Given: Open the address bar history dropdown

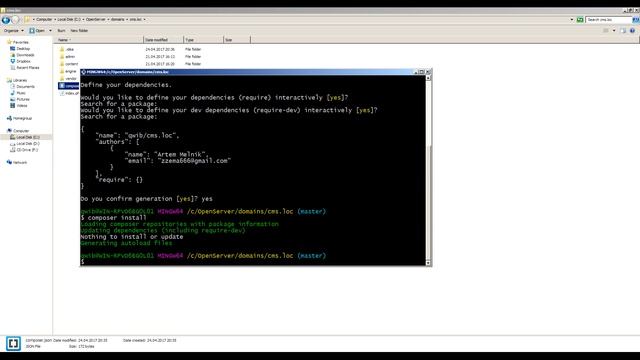Looking at the screenshot, I should pyautogui.click(x=571, y=20).
